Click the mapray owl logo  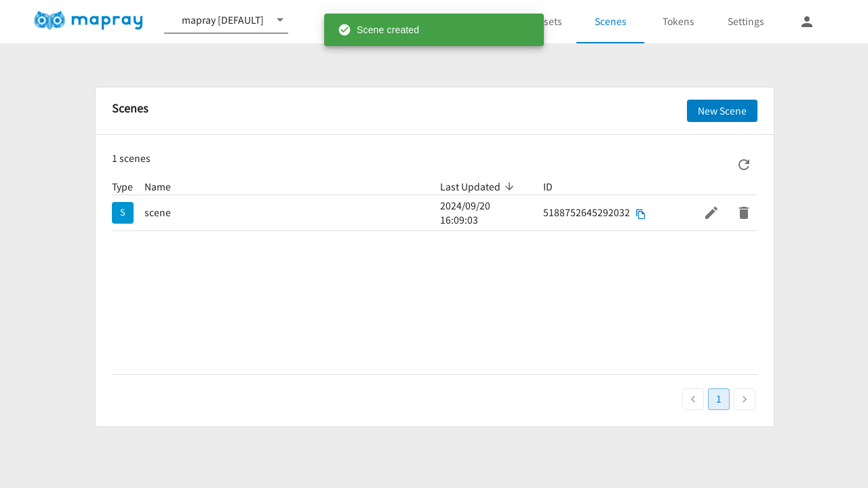tap(50, 21)
